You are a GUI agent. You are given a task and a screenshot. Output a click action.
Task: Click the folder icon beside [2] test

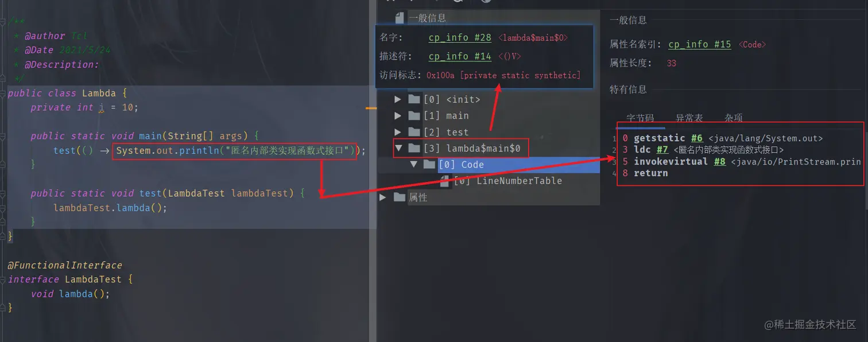tap(414, 132)
